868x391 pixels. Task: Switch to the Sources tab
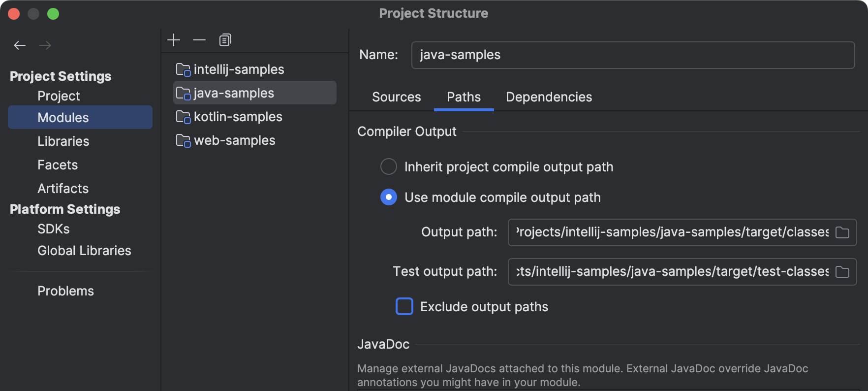point(396,97)
